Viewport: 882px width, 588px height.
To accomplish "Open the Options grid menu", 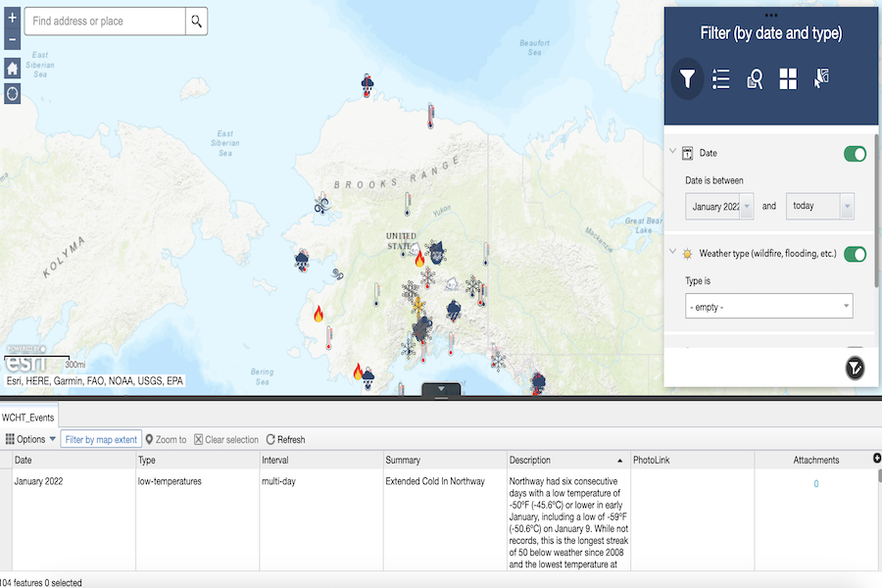I will (30, 439).
